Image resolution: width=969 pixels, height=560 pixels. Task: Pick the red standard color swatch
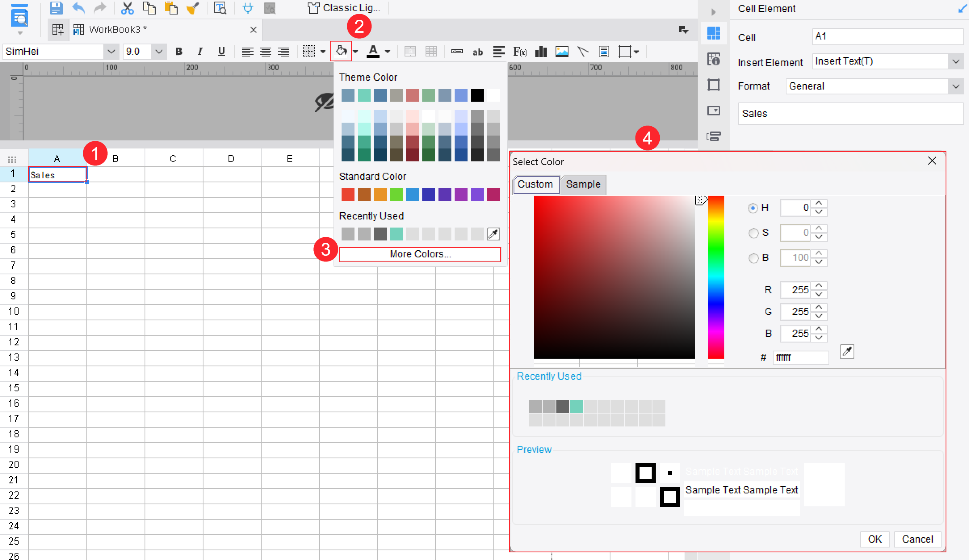click(x=348, y=194)
